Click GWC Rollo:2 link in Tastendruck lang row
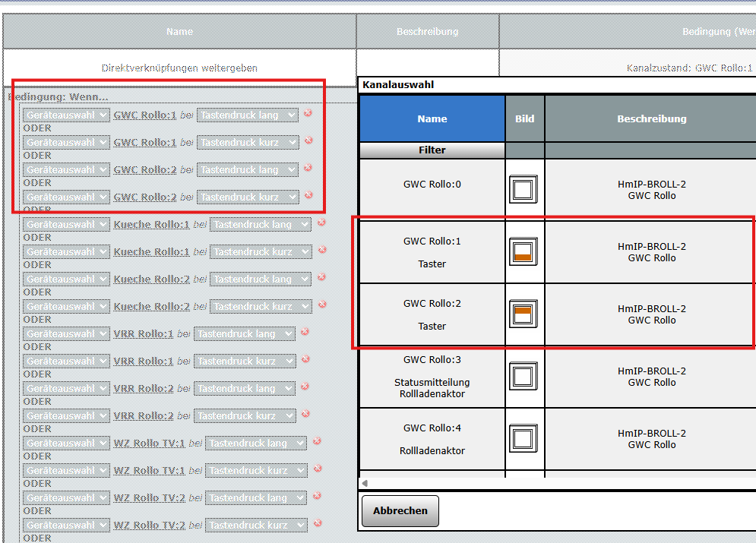Viewport: 756px width, 543px height. click(x=144, y=170)
